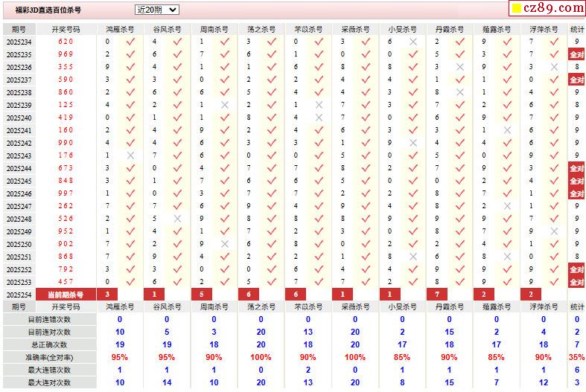Click the 全对 badge in row 2025237
This screenshot has height=392, width=586.
pyautogui.click(x=576, y=80)
